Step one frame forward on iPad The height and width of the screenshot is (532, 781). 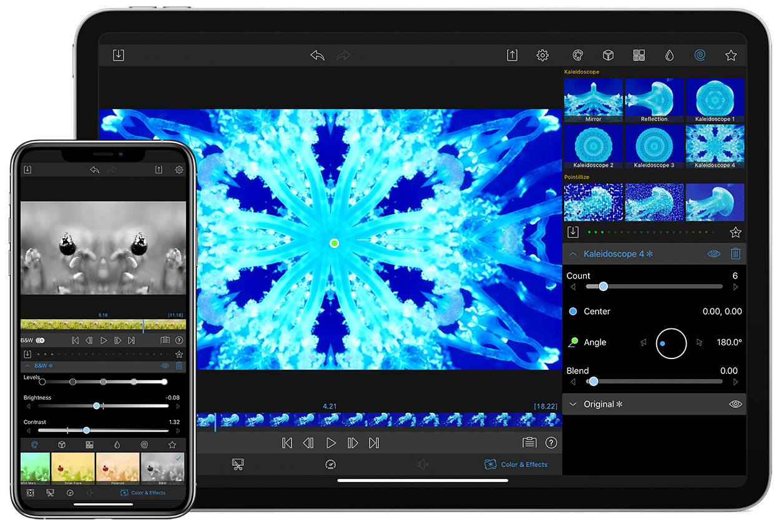click(x=353, y=443)
